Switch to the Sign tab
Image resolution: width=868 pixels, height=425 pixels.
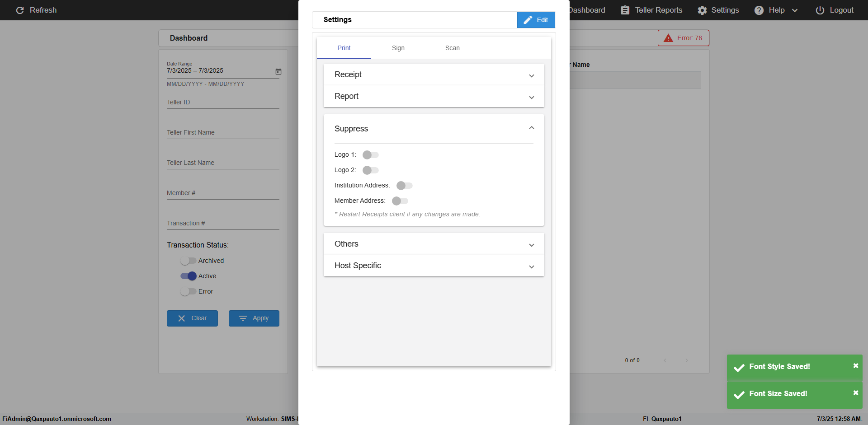coord(398,48)
